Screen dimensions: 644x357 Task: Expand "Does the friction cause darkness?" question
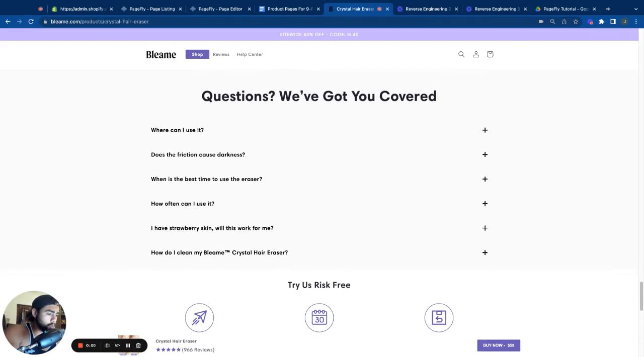point(319,154)
